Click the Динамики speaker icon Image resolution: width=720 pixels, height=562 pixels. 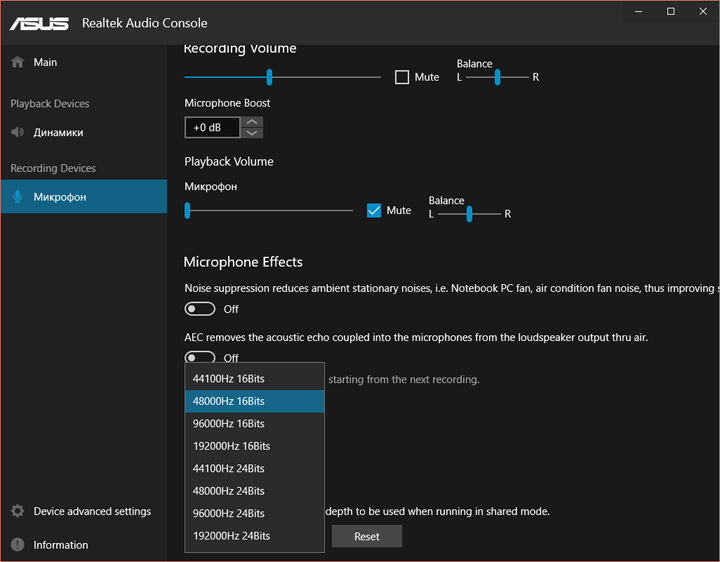click(x=17, y=132)
